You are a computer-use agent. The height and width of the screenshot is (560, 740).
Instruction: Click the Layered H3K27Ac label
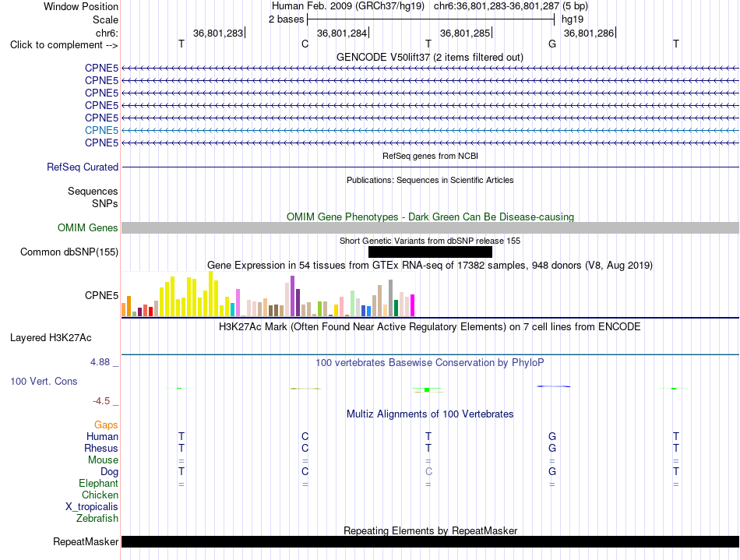click(x=51, y=338)
